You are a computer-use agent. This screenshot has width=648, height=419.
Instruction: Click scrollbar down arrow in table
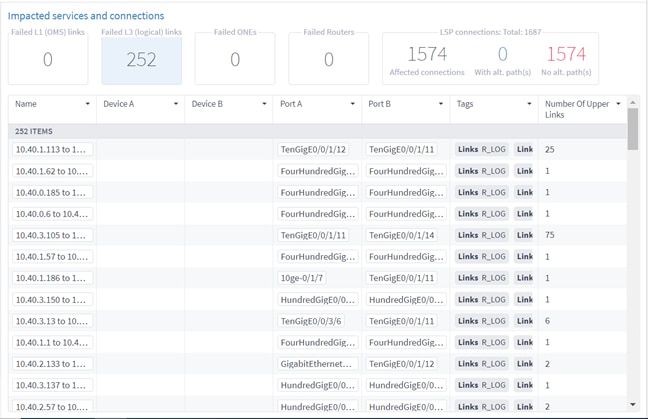pos(633,405)
